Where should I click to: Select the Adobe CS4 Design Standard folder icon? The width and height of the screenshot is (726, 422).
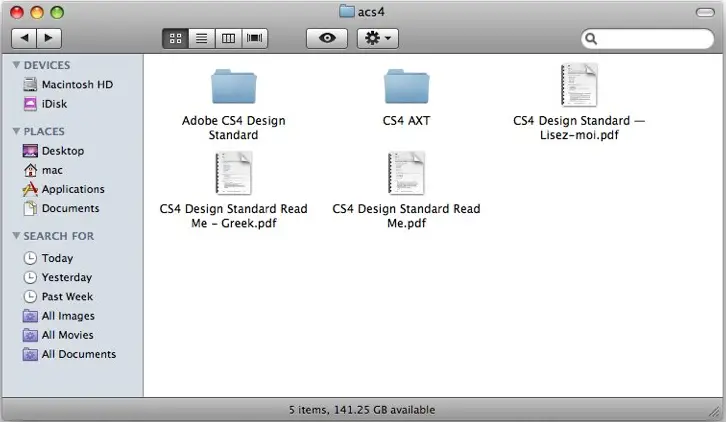[x=234, y=87]
